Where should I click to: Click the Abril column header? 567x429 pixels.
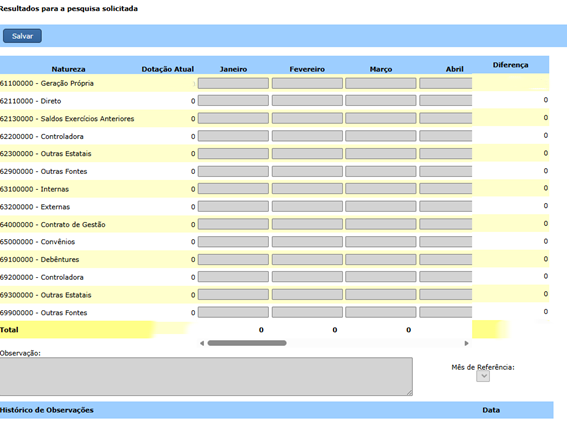click(x=455, y=69)
